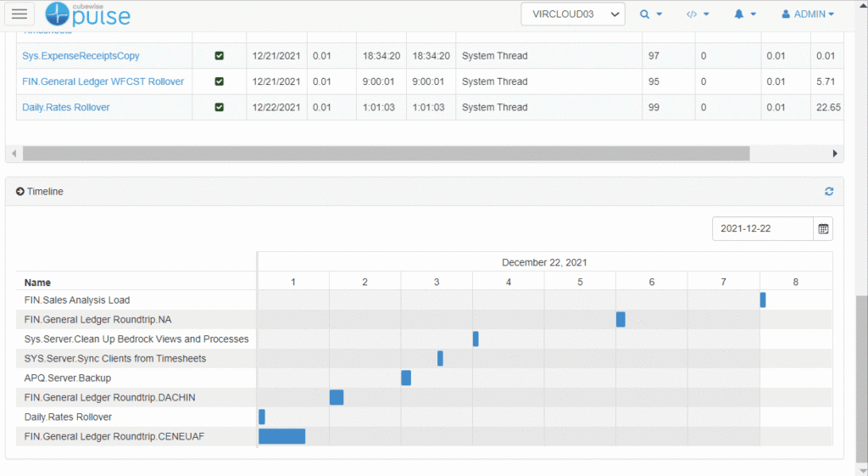Collapse the Timeline panel arrow icon
The height and width of the screenshot is (476, 868).
coord(19,192)
